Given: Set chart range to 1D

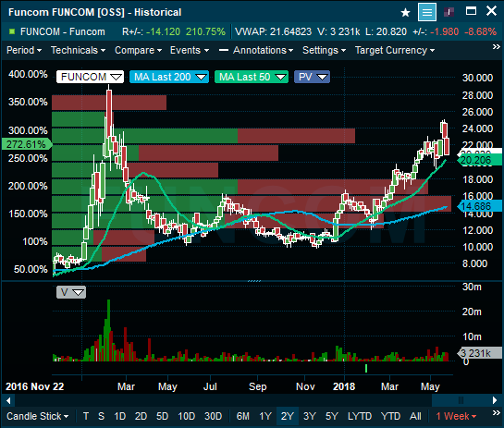Looking at the screenshot, I should click(x=120, y=416).
